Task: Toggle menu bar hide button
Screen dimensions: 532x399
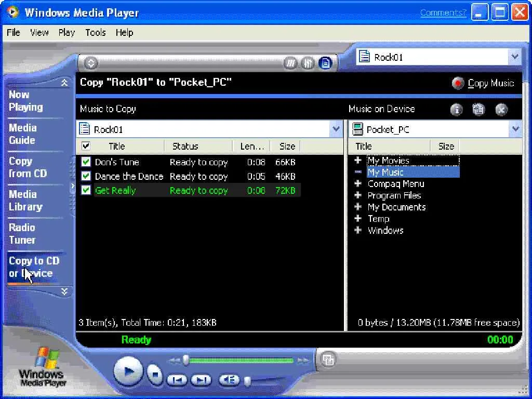Action: click(91, 63)
